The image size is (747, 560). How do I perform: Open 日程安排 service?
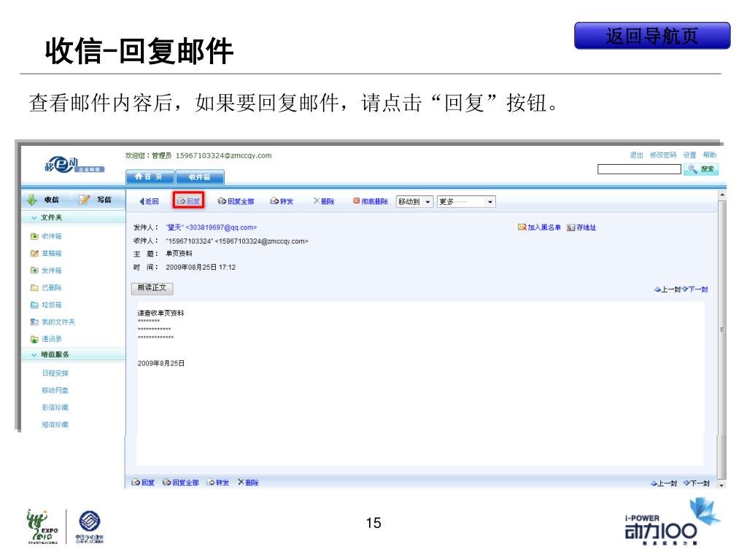point(55,373)
